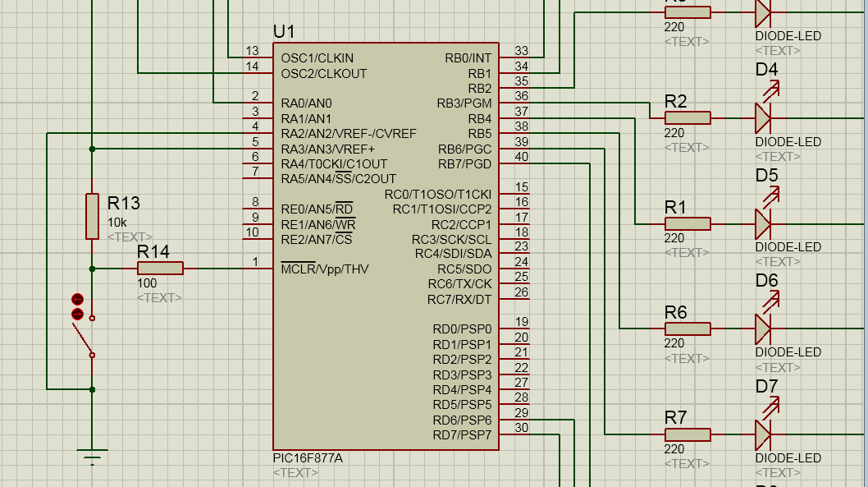The height and width of the screenshot is (487, 868).
Task: Click the OSC1/CLKIN pin label
Action: click(318, 58)
